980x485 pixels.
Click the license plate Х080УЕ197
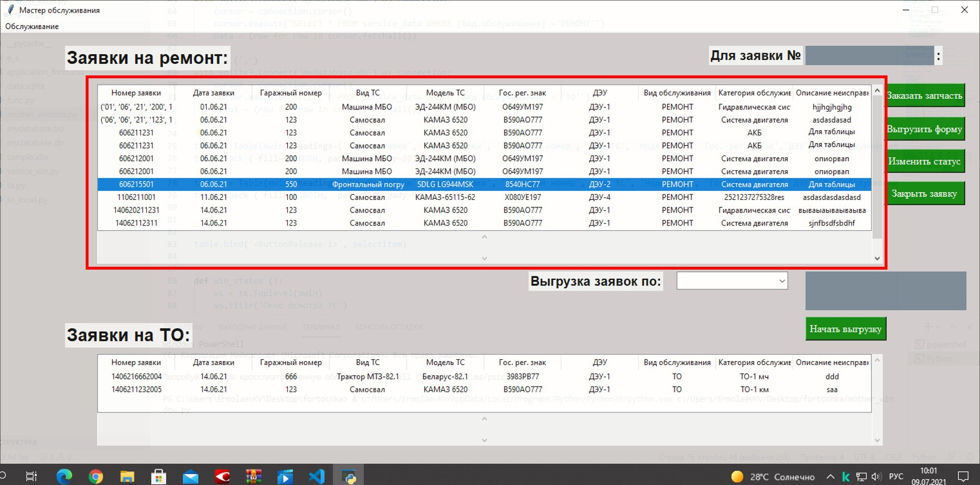pos(523,197)
